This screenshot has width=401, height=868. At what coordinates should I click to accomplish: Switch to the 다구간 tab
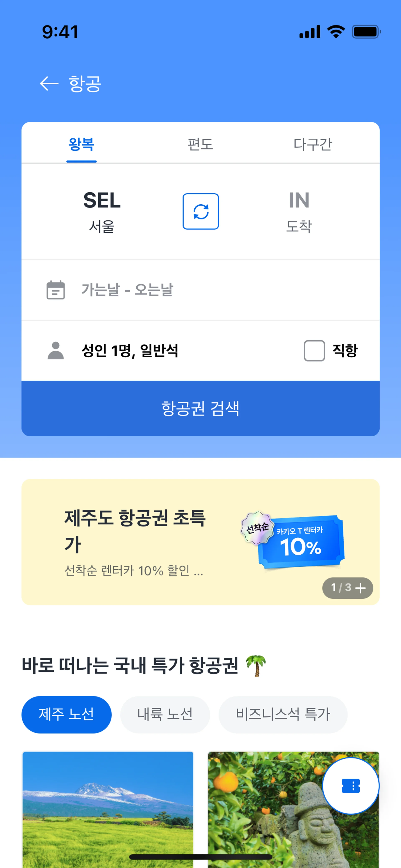click(x=313, y=144)
